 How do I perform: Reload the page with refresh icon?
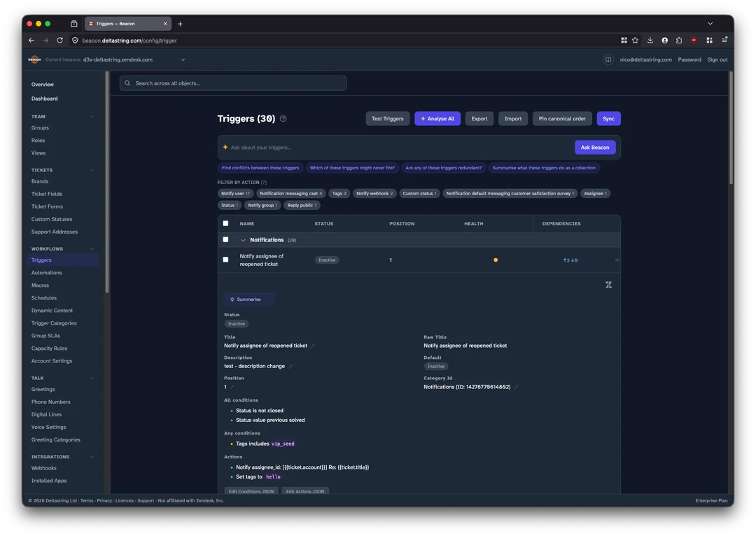(x=59, y=41)
